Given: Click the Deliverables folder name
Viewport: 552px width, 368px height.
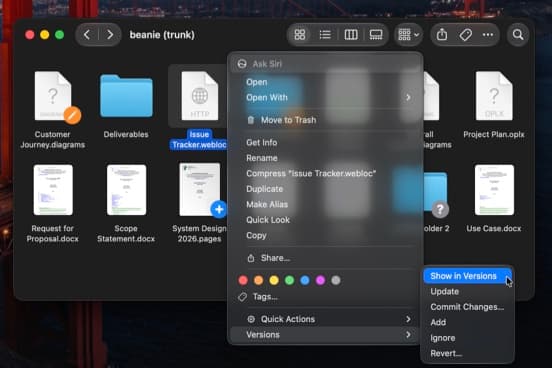Looking at the screenshot, I should (126, 135).
